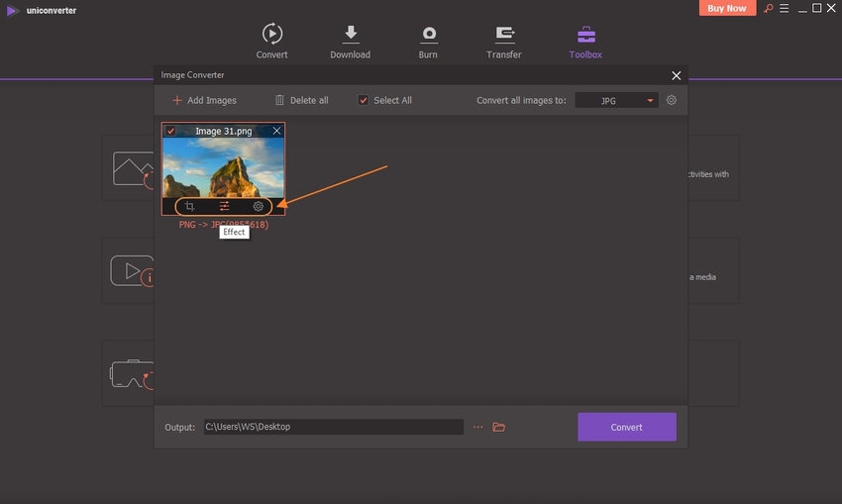842x504 pixels.
Task: Open the gear settings icon on image thumbnail
Action: (x=259, y=207)
